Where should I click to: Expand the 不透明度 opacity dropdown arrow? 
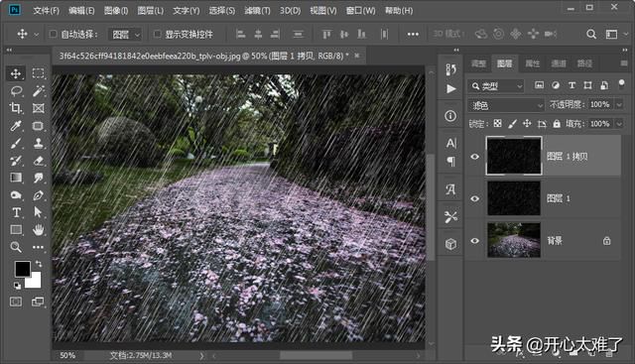point(619,105)
